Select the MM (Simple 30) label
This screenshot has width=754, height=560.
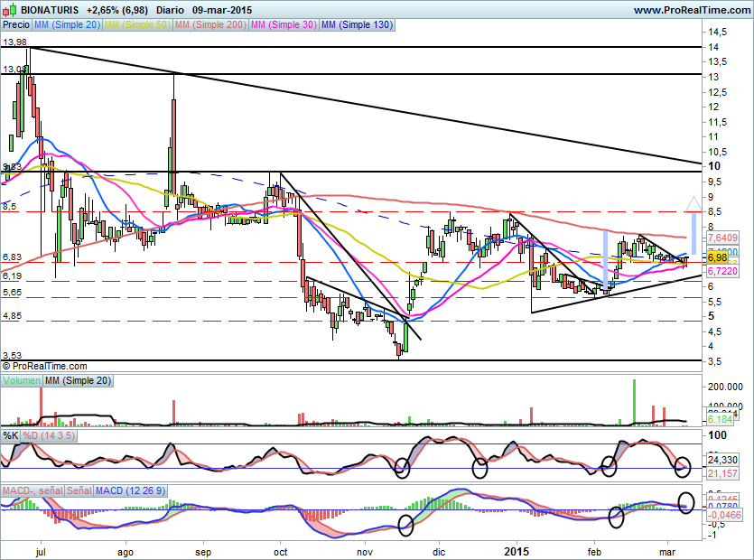point(284,24)
